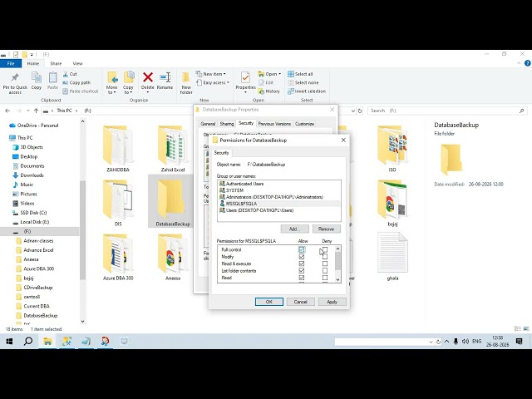
Task: Toggle Deny checkbox for Read & execute
Action: (325, 264)
